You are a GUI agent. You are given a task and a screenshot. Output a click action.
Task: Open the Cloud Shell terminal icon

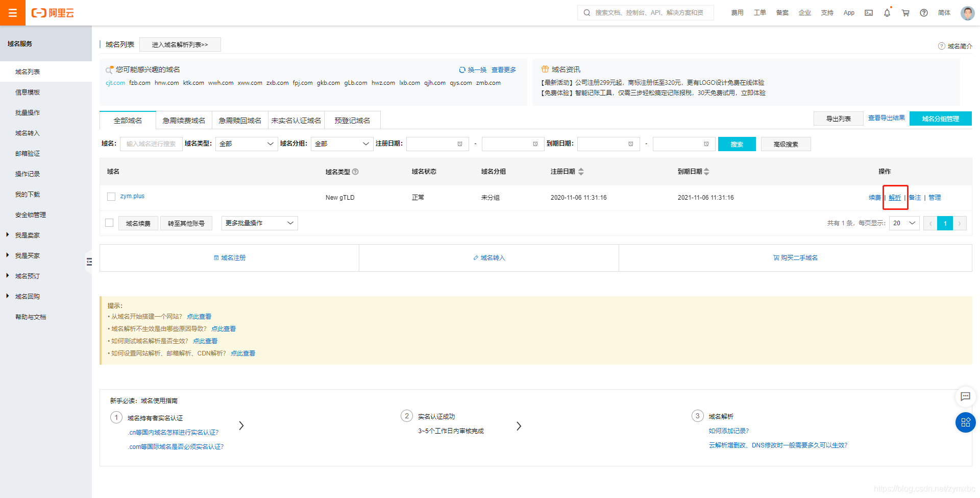pos(868,13)
